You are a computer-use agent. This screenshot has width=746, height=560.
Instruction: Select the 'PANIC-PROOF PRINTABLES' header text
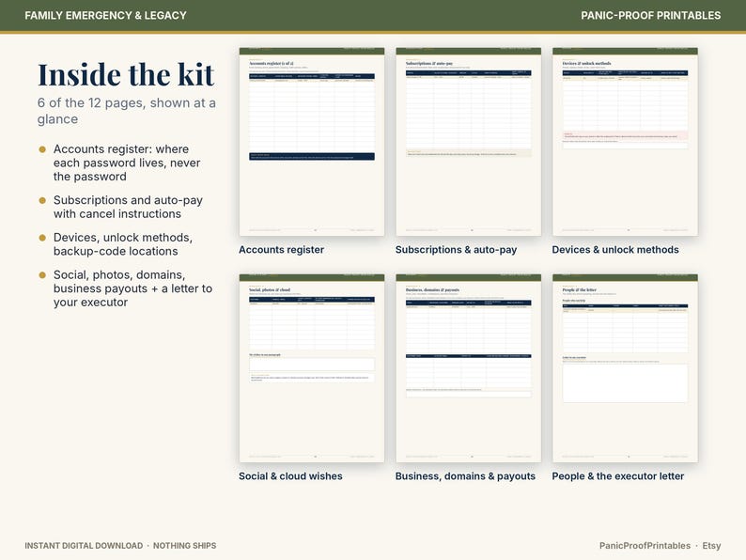(x=650, y=16)
